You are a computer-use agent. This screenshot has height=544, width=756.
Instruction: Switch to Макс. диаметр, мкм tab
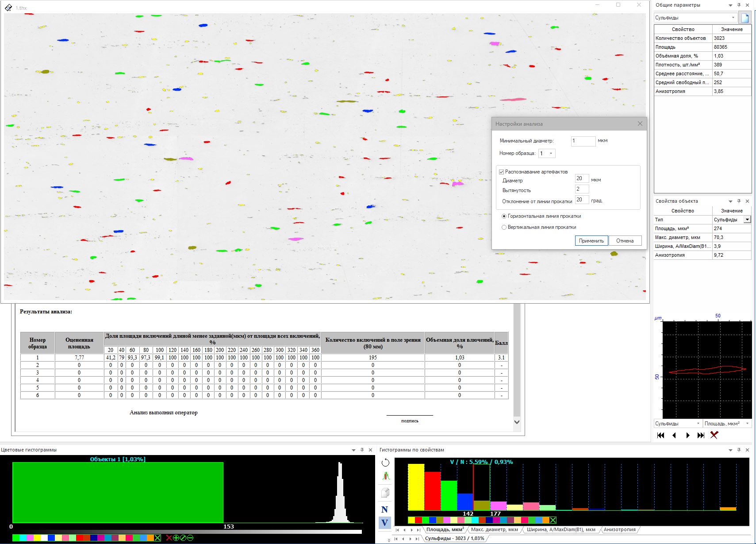click(494, 529)
